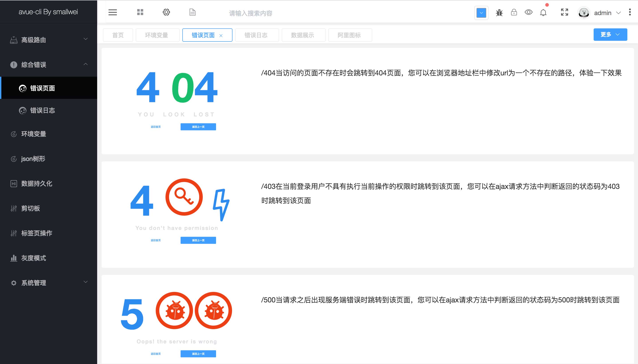Click 返回首页 link under 500
The width and height of the screenshot is (638, 364).
click(156, 354)
